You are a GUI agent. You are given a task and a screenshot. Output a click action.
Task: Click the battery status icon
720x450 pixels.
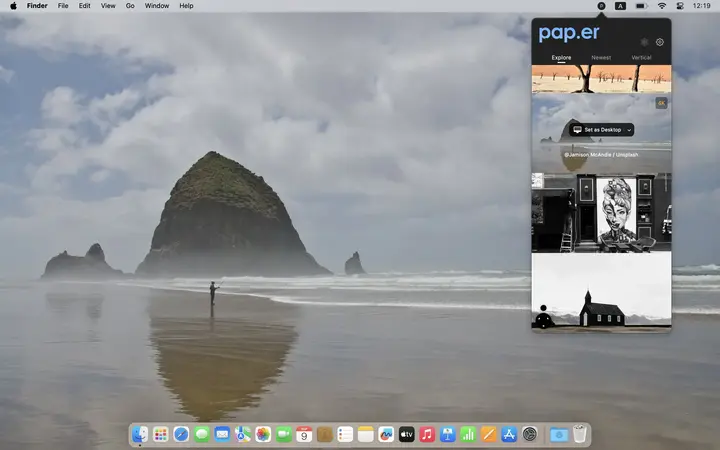641,6
